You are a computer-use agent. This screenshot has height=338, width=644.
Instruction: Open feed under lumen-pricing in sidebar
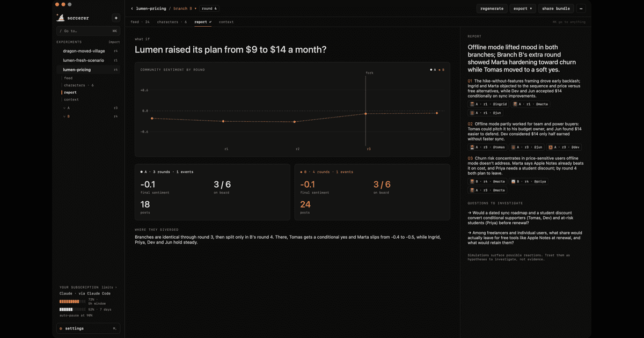68,78
